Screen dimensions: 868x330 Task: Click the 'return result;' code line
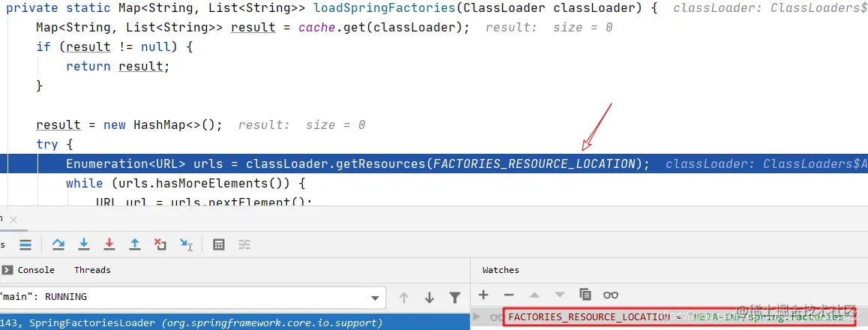click(118, 67)
